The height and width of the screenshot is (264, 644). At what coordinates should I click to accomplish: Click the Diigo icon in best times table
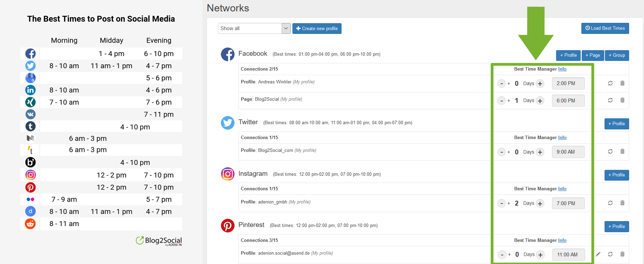pos(30,211)
